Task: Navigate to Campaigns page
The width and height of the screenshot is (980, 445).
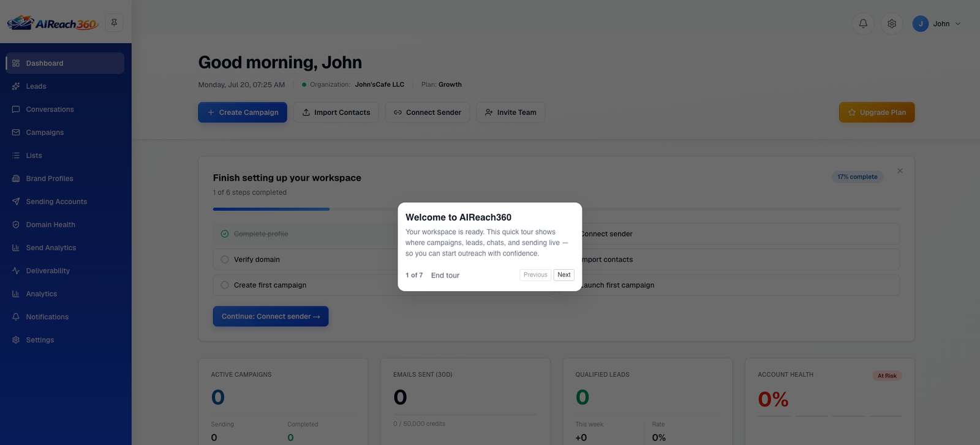Action: (65, 132)
